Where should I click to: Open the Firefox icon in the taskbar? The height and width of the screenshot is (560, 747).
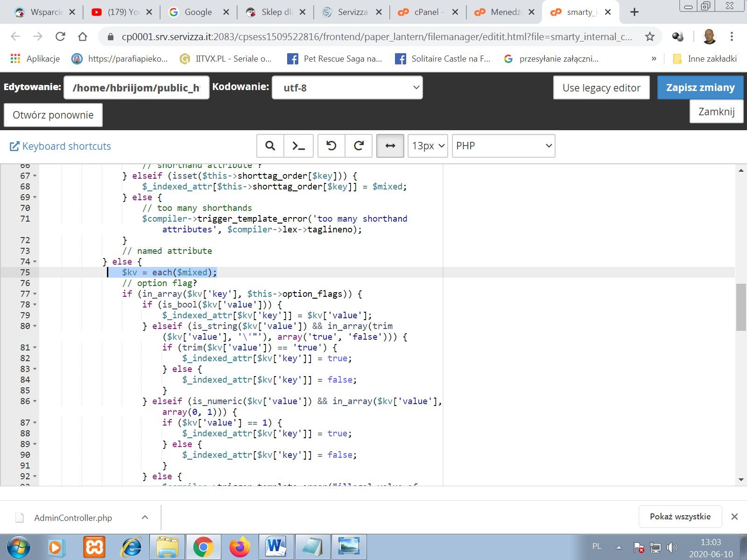[240, 547]
